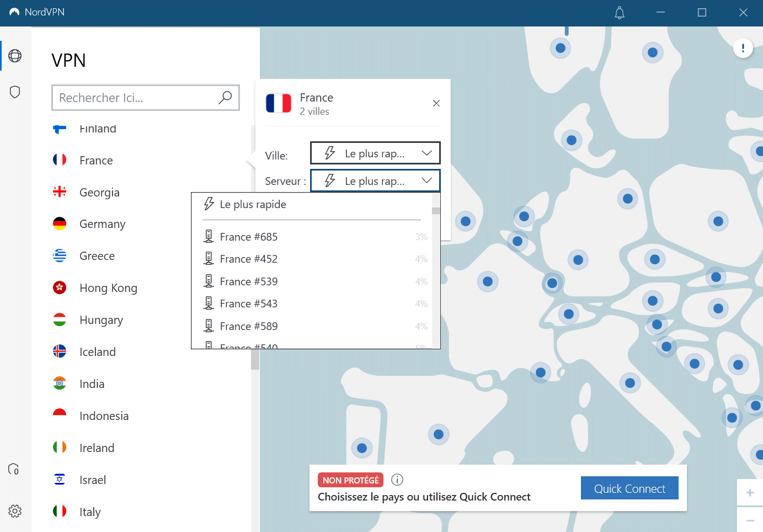Select Germany in the country list
The height and width of the screenshot is (532, 763).
103,224
